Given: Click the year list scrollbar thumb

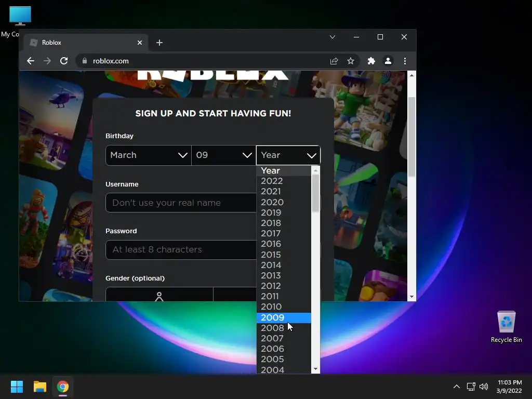Looking at the screenshot, I should 315,193.
